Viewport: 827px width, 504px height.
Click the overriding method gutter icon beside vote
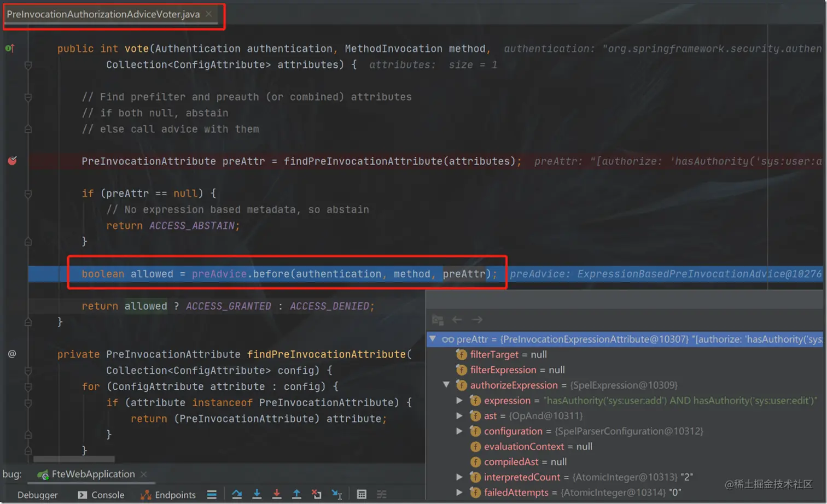tap(10, 48)
